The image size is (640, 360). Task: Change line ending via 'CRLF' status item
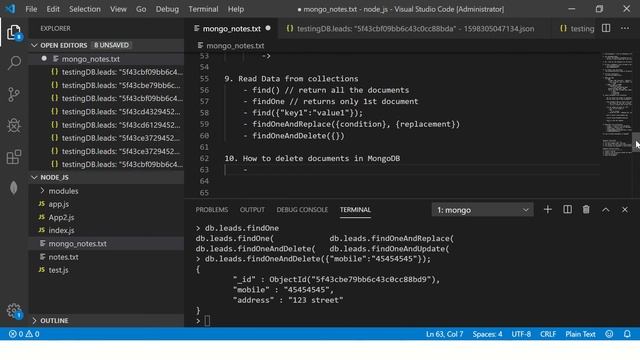[548, 334]
